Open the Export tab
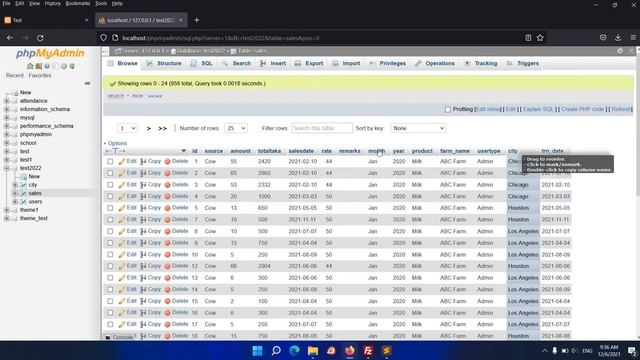 [309, 64]
